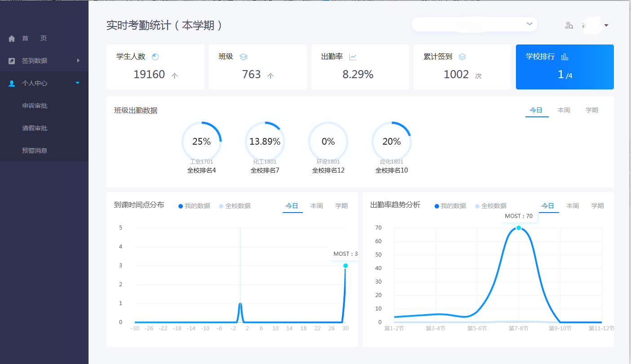Click the 个人中心 user icon
Image resolution: width=631 pixels, height=364 pixels.
(x=12, y=84)
